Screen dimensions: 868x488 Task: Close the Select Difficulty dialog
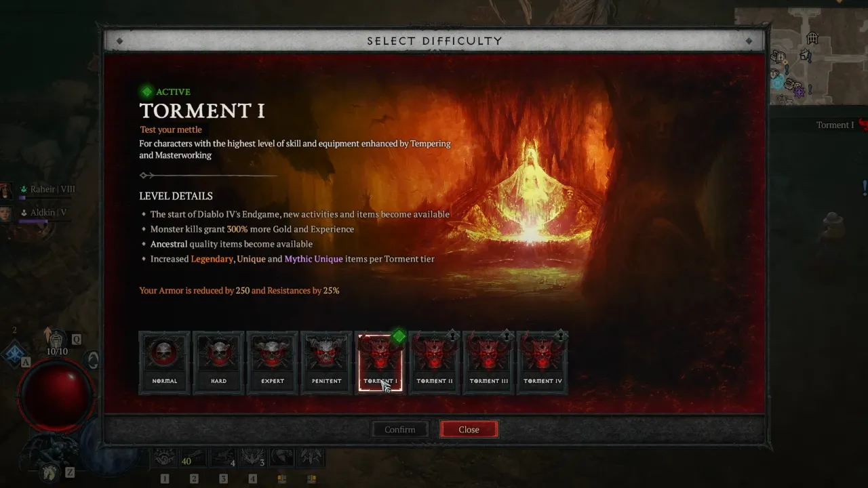click(469, 430)
